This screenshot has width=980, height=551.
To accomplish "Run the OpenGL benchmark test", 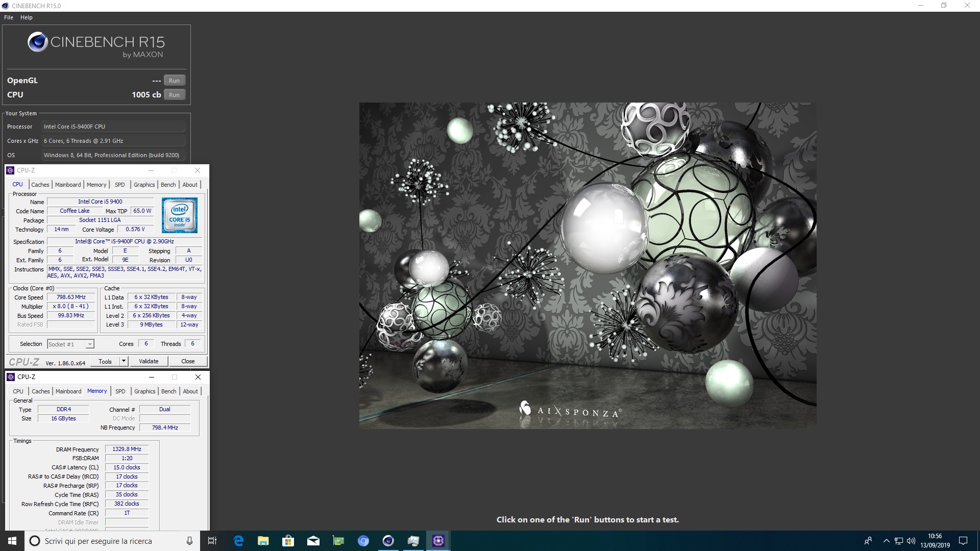I will (174, 81).
